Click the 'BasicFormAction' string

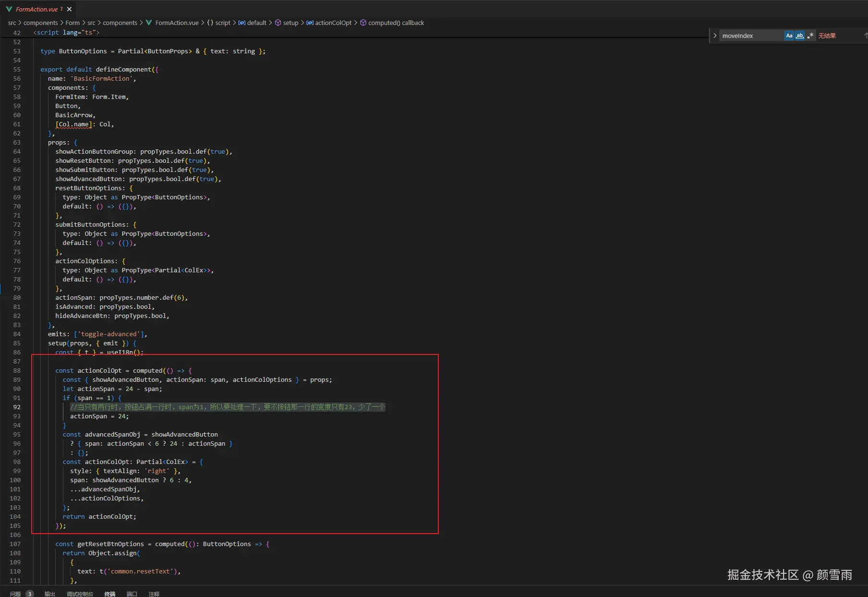tap(101, 78)
